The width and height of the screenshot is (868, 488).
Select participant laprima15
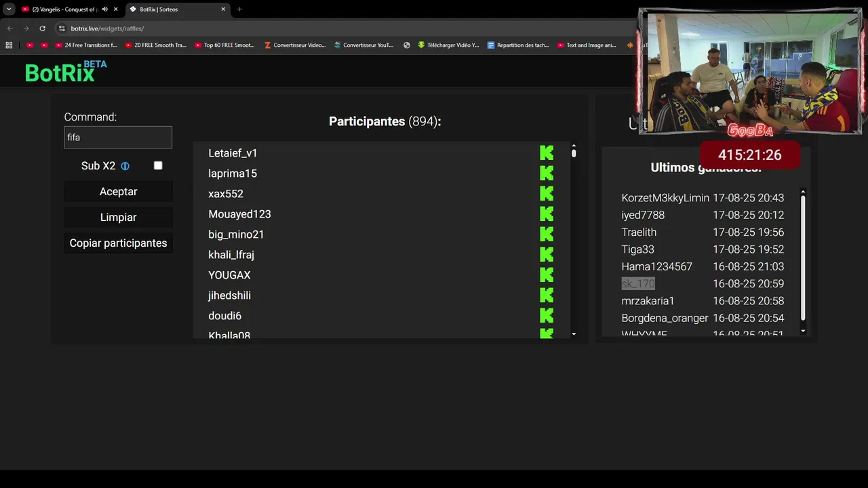[233, 174]
